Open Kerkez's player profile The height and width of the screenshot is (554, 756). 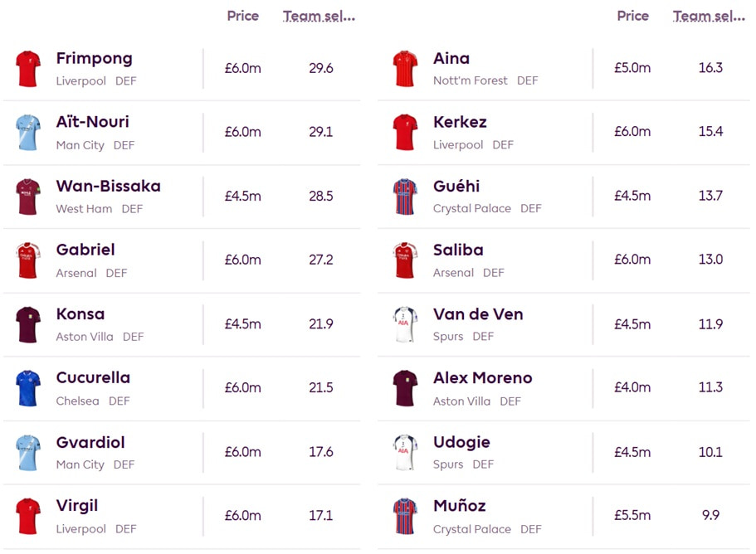[x=458, y=122]
